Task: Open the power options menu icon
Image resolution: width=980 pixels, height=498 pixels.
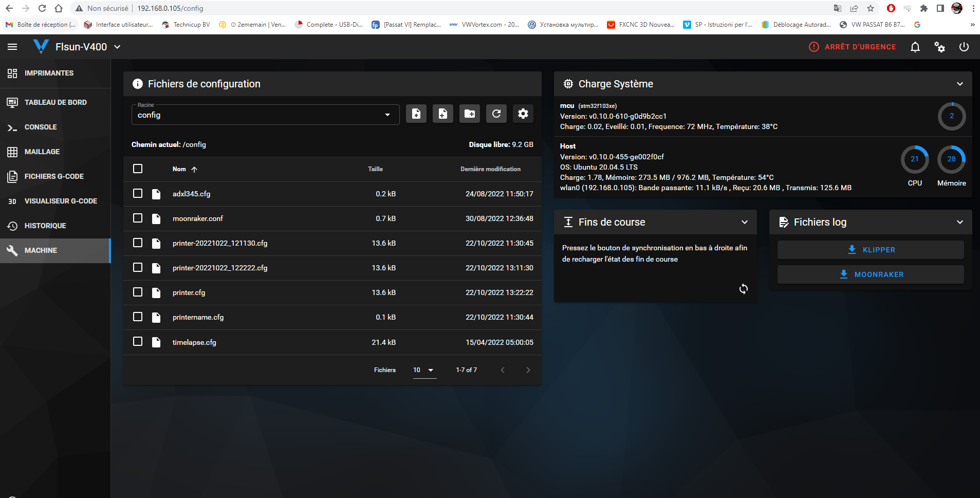Action: [x=964, y=47]
